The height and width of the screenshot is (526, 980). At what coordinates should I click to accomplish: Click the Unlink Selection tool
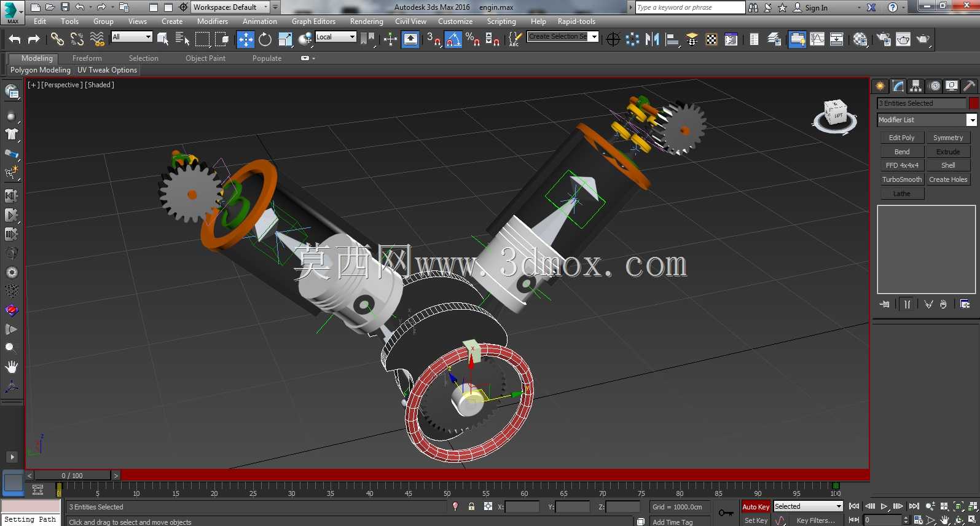pos(77,39)
